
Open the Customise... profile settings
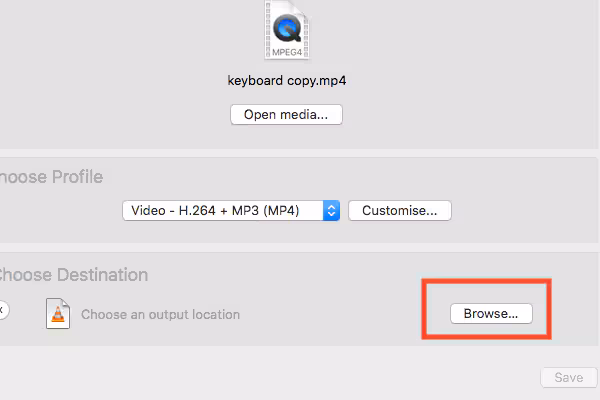coord(399,211)
